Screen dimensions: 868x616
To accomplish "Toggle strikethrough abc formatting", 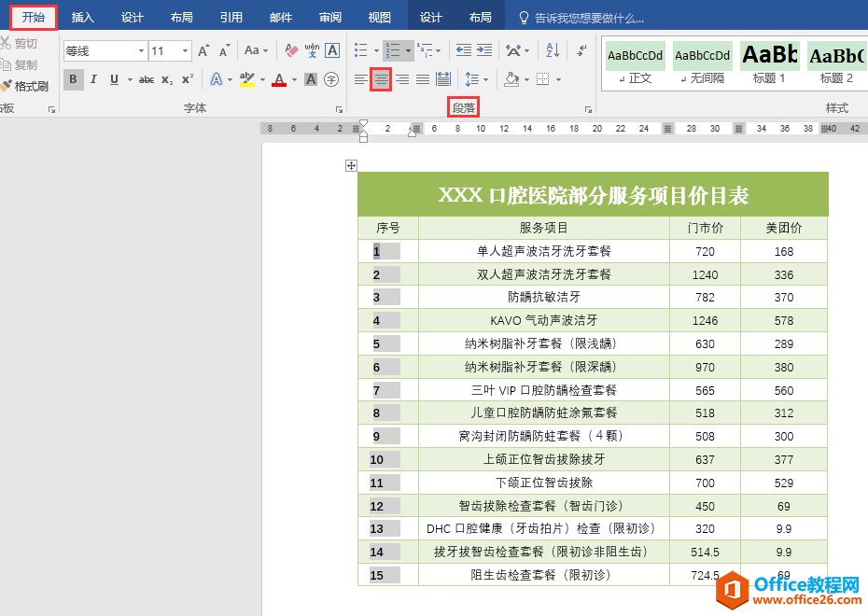I will (147, 79).
